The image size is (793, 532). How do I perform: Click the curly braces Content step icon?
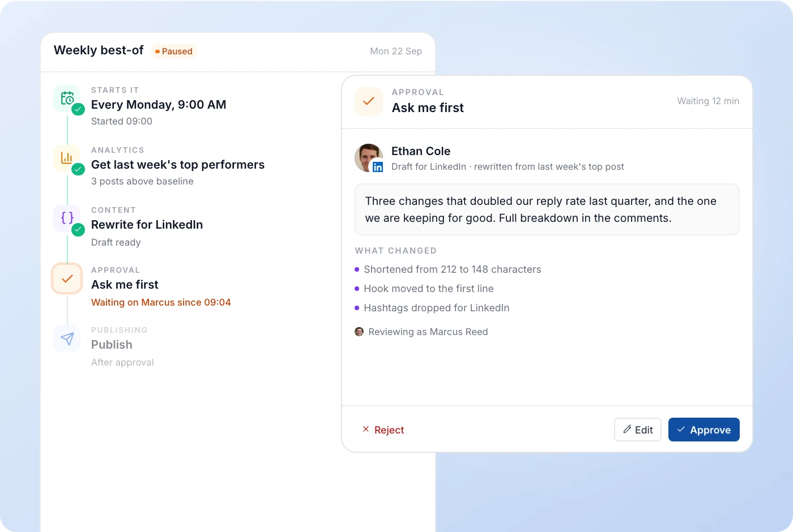[67, 218]
